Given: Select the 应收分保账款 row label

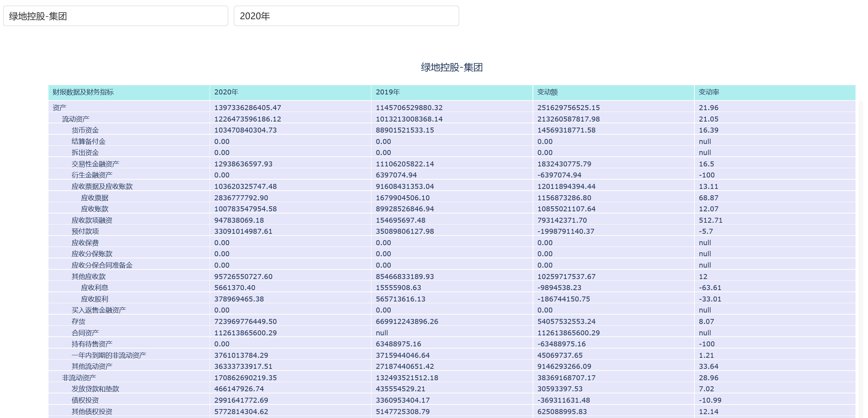Looking at the screenshot, I should (92, 254).
